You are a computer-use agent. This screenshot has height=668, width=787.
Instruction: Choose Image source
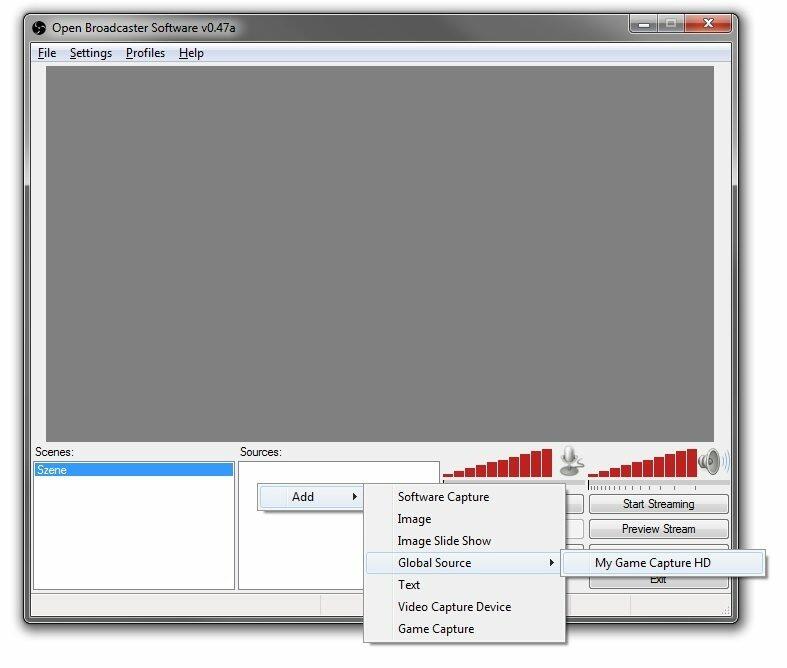(464, 518)
